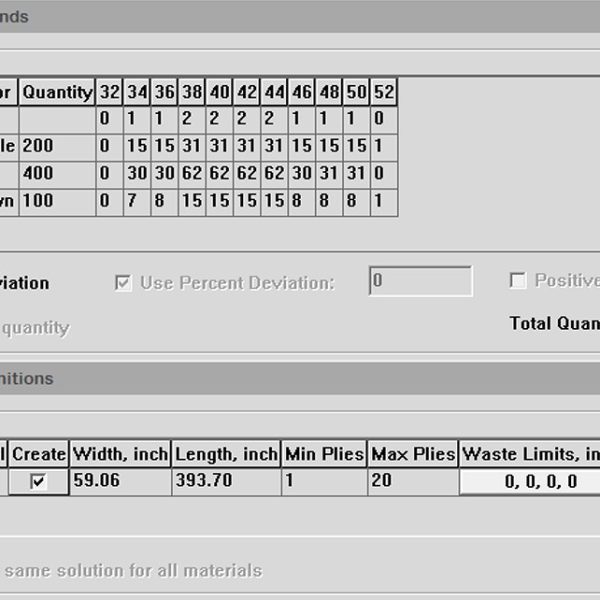
Task: Select the Quantity cell showing 100
Action: point(57,201)
